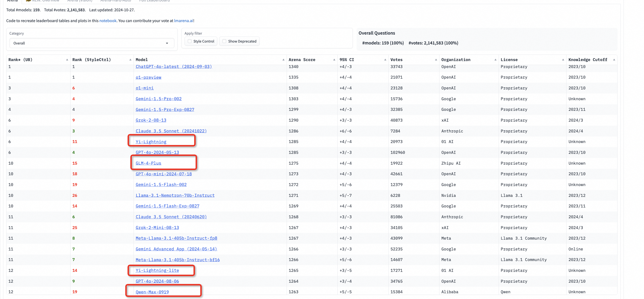Sort by Rank (UB) column arrow
Image resolution: width=644 pixels, height=299 pixels.
[x=67, y=60]
